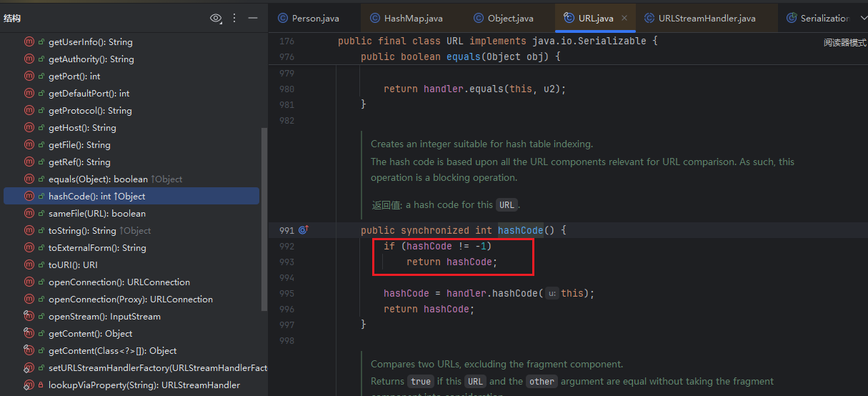This screenshot has width=868, height=396.
Task: Open the Structure panel options menu
Action: coord(234,18)
